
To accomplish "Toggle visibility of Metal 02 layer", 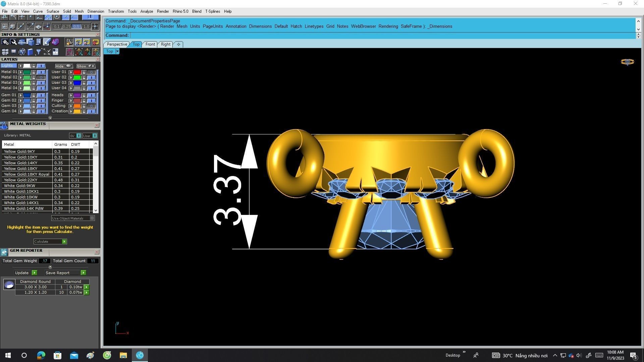I will (x=41, y=77).
